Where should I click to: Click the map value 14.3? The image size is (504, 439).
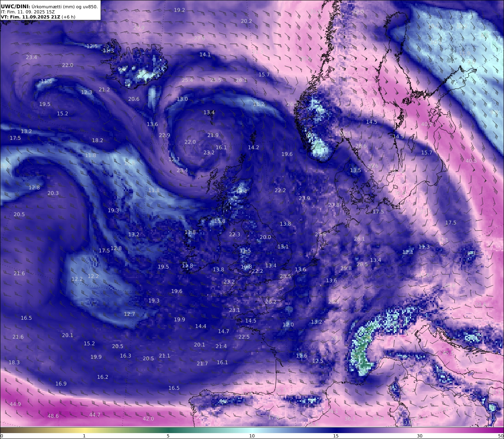click(398, 136)
